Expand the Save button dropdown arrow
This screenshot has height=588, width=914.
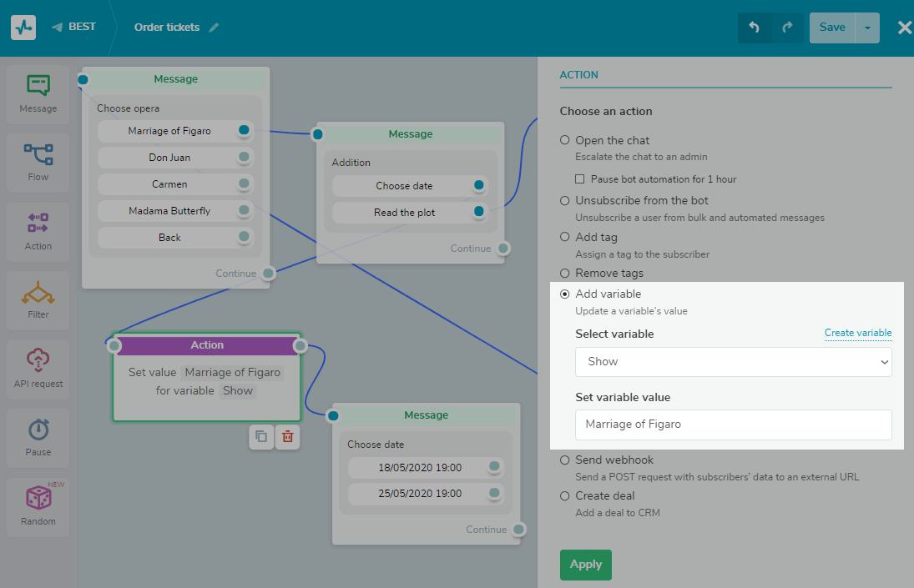tap(867, 28)
